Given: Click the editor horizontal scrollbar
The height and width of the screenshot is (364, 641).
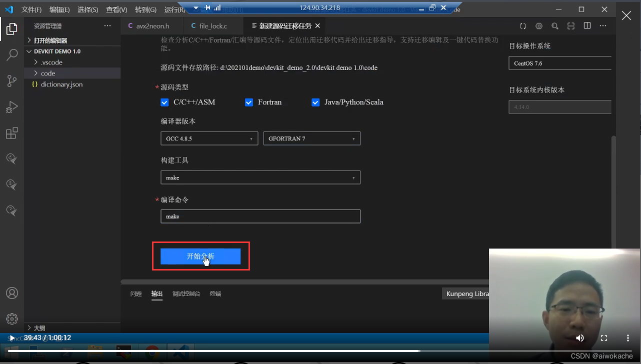Looking at the screenshot, I should (305, 282).
